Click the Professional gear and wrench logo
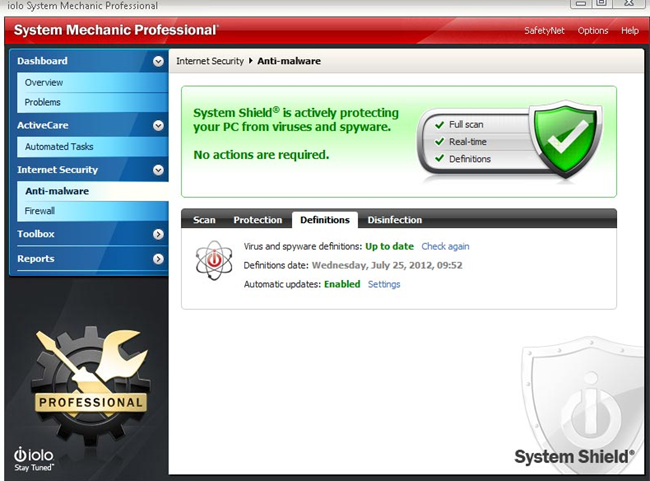 (90, 385)
